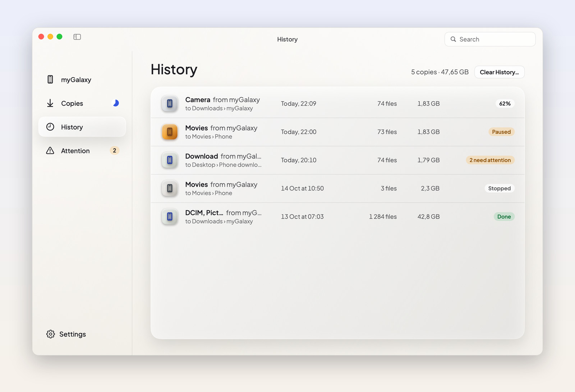Click the myGalaxy phone icon in sidebar

[x=50, y=79]
